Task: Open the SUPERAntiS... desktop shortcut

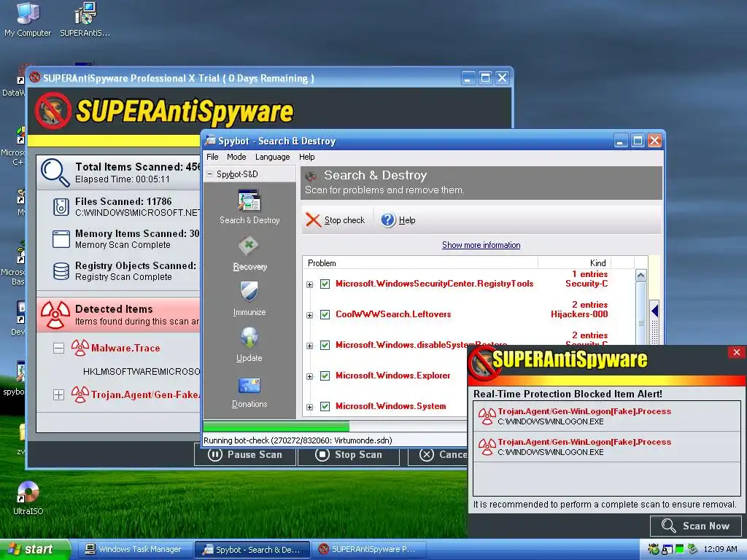Action: tap(85, 13)
